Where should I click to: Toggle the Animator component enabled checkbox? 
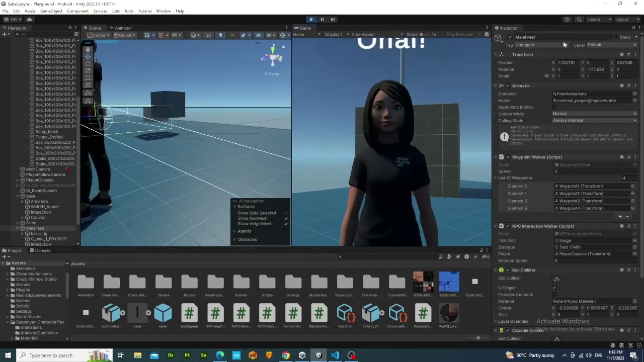[508, 86]
